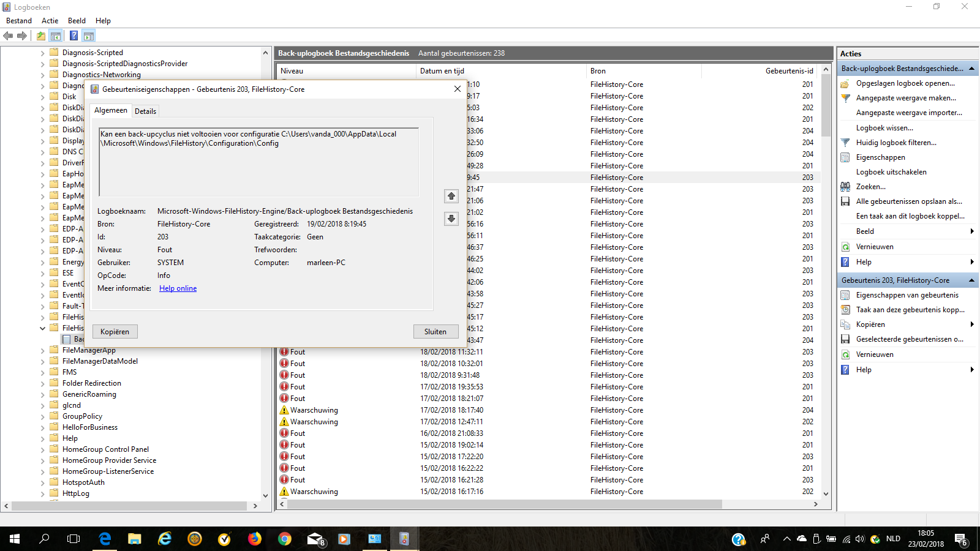Click Alle gebeurtenissen opslaan als save action
This screenshot has width=980, height=551.
(x=908, y=201)
